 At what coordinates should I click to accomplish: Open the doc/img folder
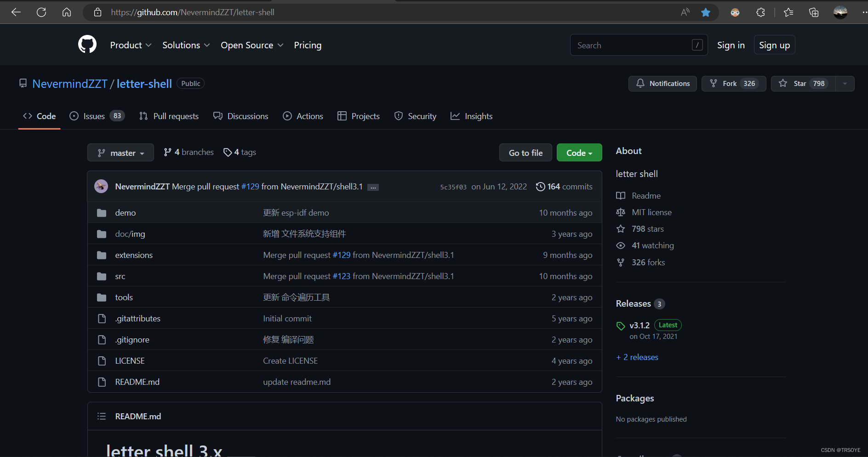click(130, 234)
